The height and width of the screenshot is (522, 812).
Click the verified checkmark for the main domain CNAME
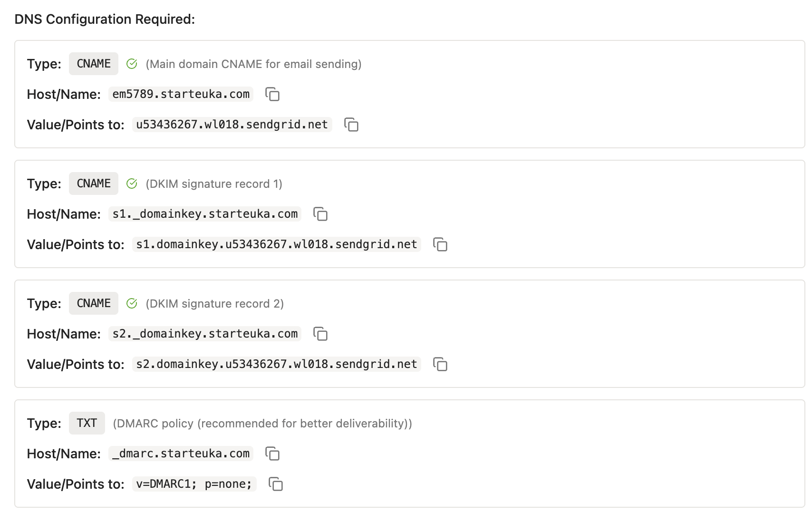132,64
